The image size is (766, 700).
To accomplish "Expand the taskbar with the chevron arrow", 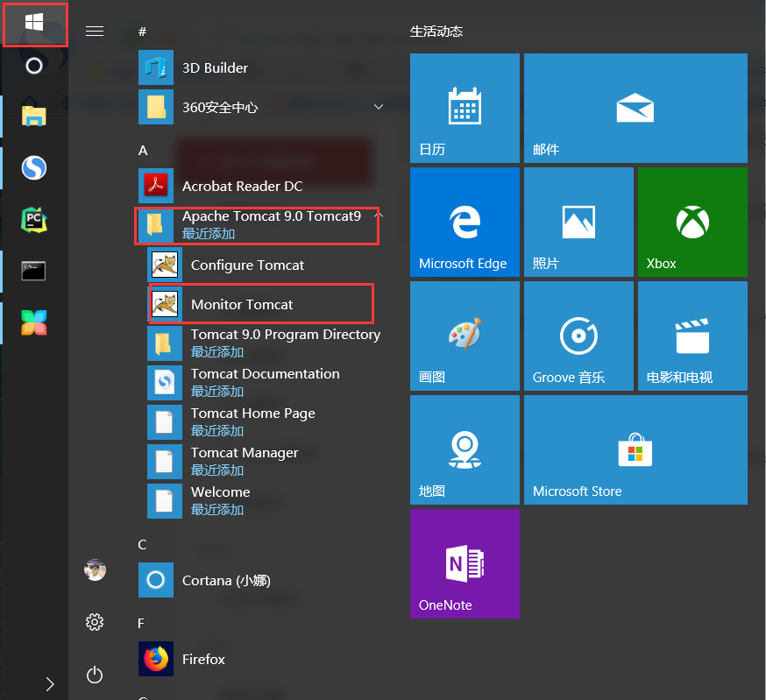I will 50,684.
